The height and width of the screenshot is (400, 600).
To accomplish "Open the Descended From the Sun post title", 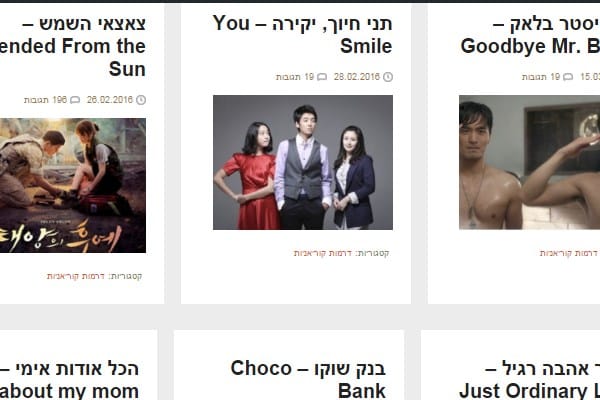I will coord(73,46).
